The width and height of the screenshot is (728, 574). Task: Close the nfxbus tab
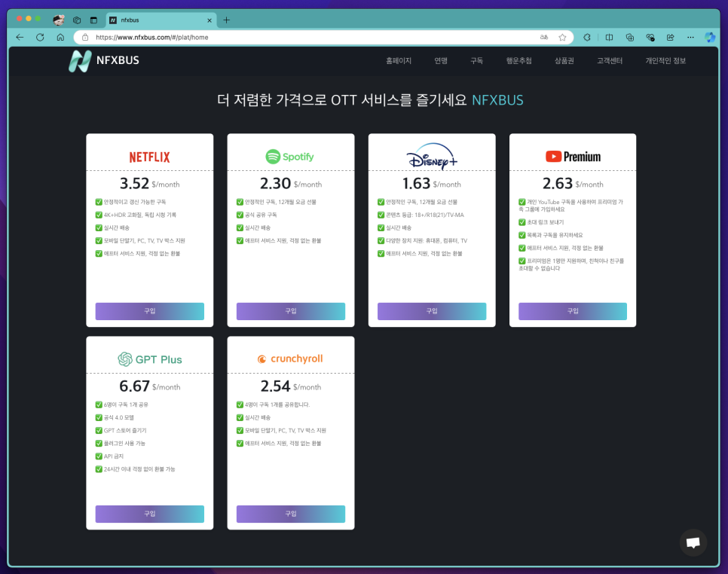point(210,20)
